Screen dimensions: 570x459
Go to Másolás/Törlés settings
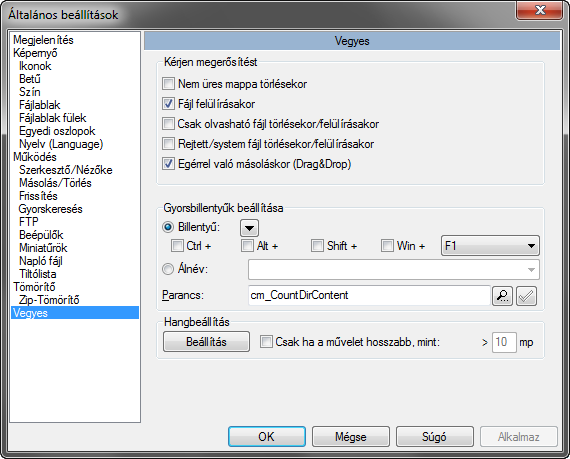click(x=55, y=183)
